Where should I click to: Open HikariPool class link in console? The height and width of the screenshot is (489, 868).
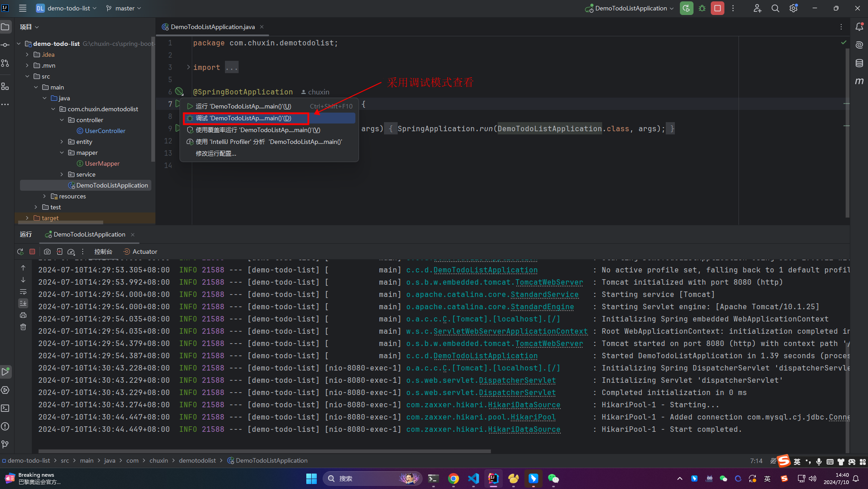533,417
